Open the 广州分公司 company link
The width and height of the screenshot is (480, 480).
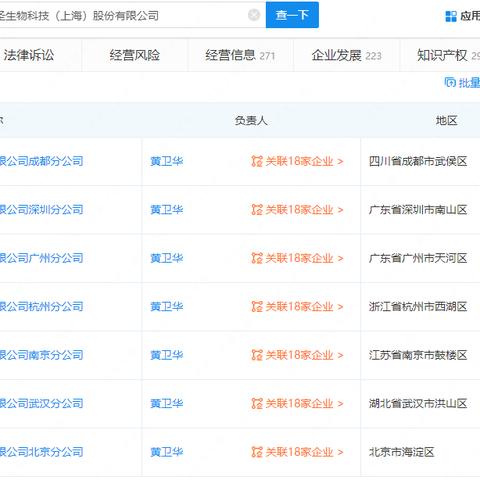(x=41, y=258)
